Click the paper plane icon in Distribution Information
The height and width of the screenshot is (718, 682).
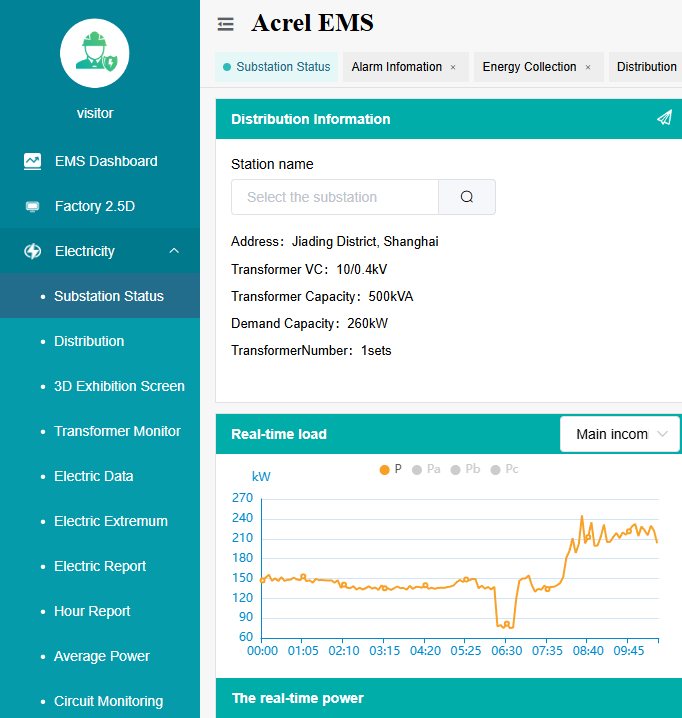coord(664,118)
